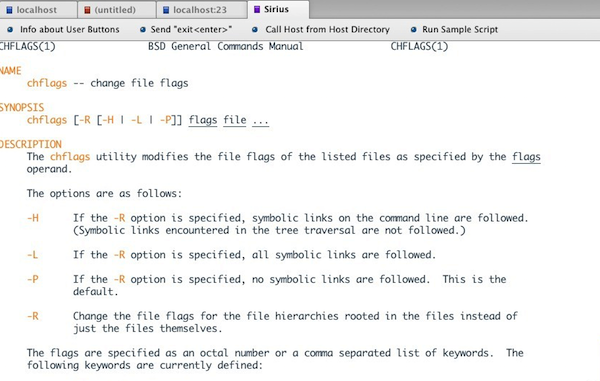The image size is (600, 381).
Task: Open the (untitled) tab
Action: click(116, 10)
